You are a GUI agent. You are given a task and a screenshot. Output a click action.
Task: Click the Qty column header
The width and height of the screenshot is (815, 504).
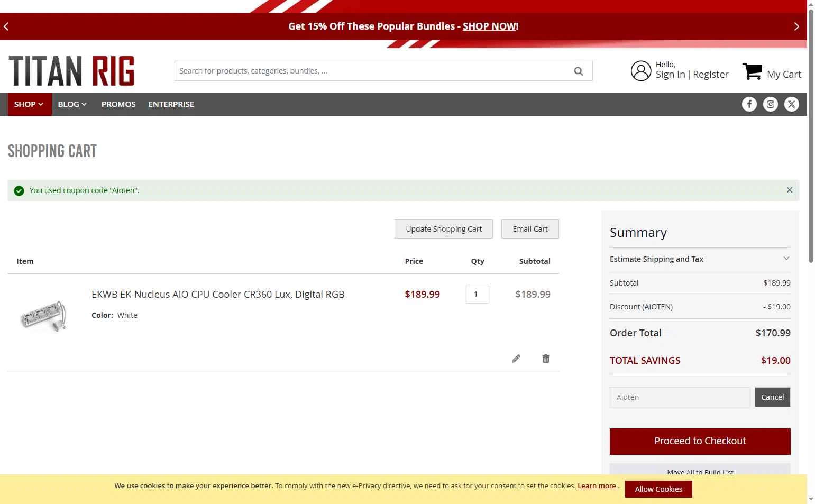point(478,261)
